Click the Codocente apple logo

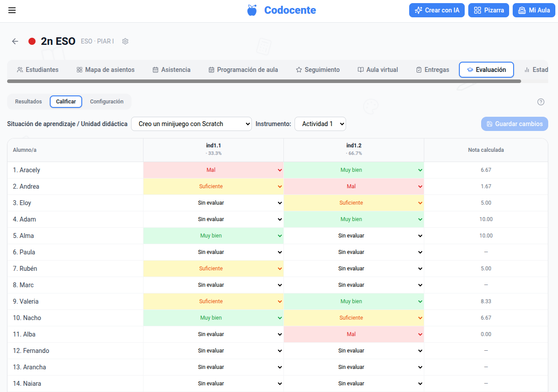pyautogui.click(x=252, y=10)
